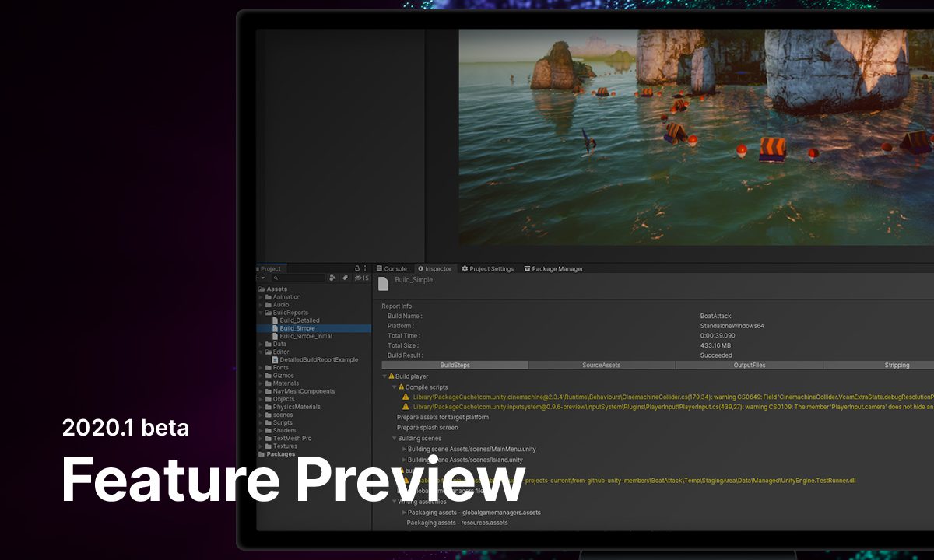Open the Project panel three-dot menu
Viewport: 934px width, 560px height.
[x=365, y=268]
